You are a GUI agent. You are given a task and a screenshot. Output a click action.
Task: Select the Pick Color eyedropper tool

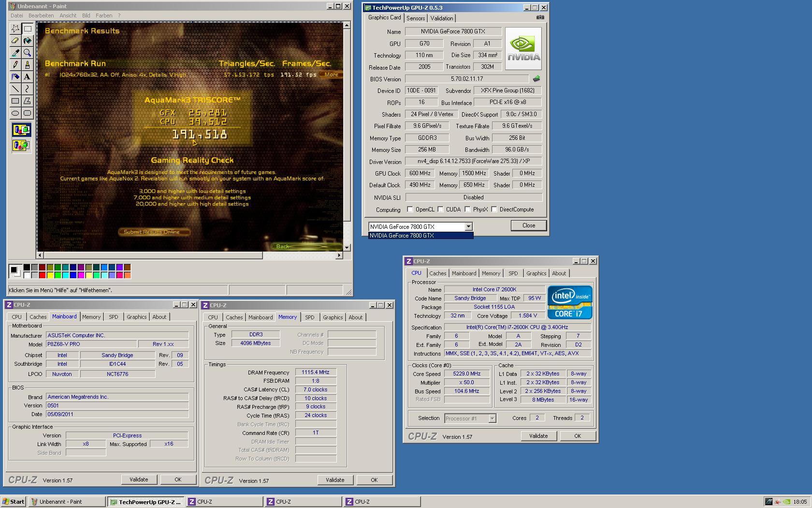(15, 53)
